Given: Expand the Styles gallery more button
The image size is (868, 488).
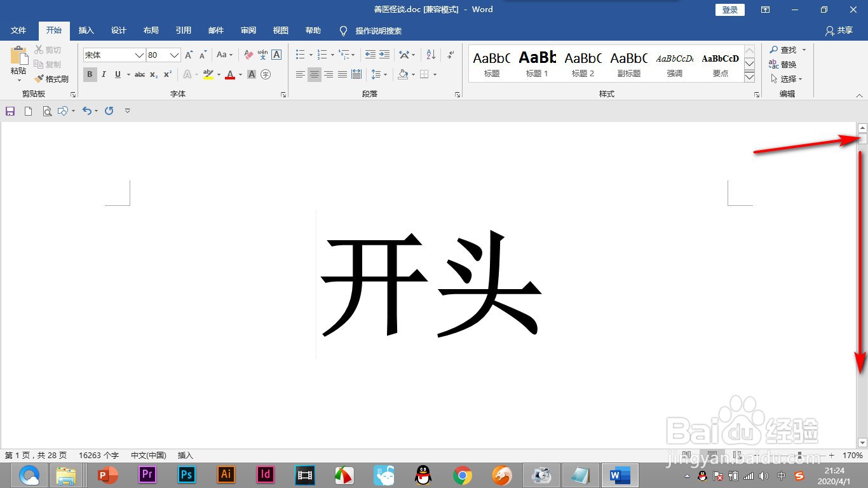Looking at the screenshot, I should point(749,77).
